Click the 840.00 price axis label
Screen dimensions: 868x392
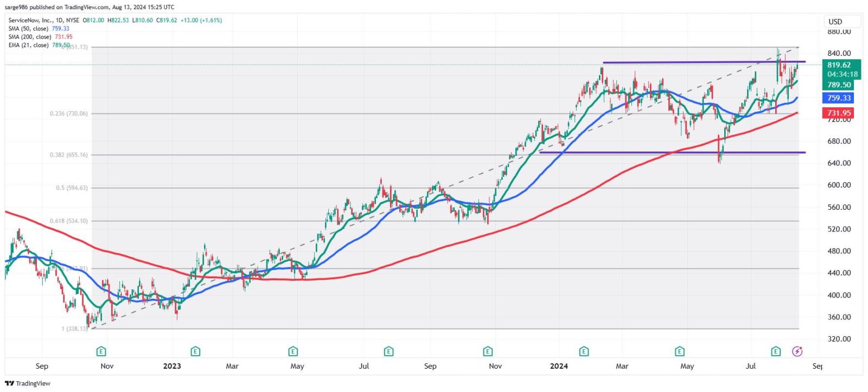[x=839, y=53]
